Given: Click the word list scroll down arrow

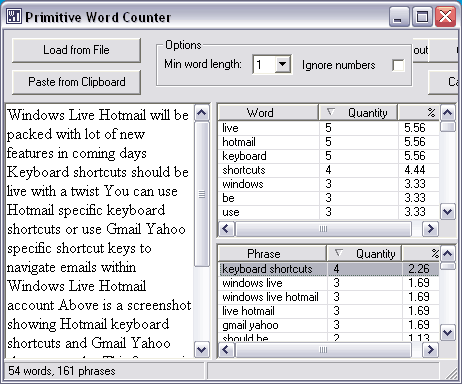Looking at the screenshot, I should click(447, 212).
